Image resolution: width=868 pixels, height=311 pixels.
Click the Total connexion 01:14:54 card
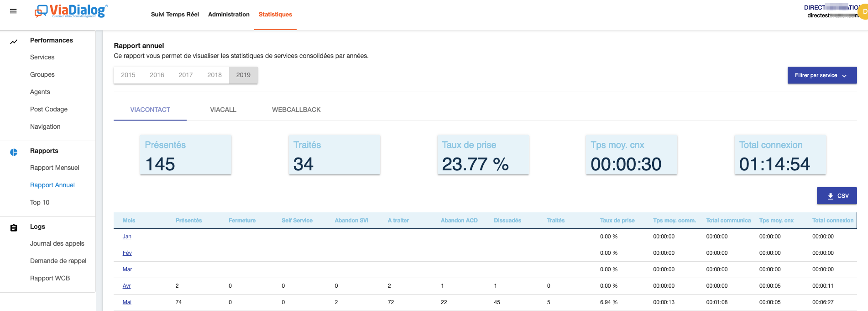(x=780, y=155)
